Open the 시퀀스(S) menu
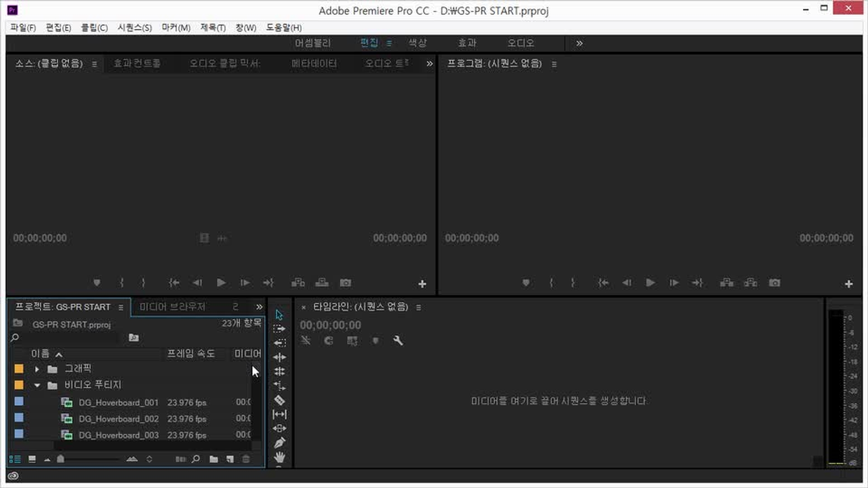 pyautogui.click(x=134, y=28)
